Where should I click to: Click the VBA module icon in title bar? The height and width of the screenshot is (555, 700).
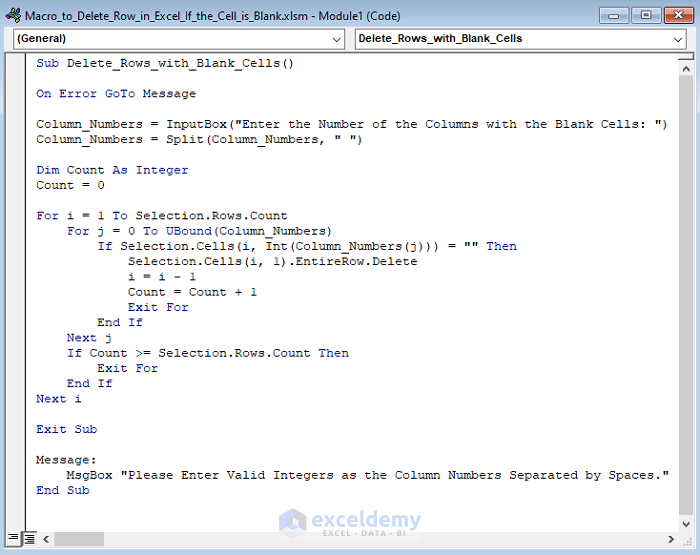(x=13, y=16)
